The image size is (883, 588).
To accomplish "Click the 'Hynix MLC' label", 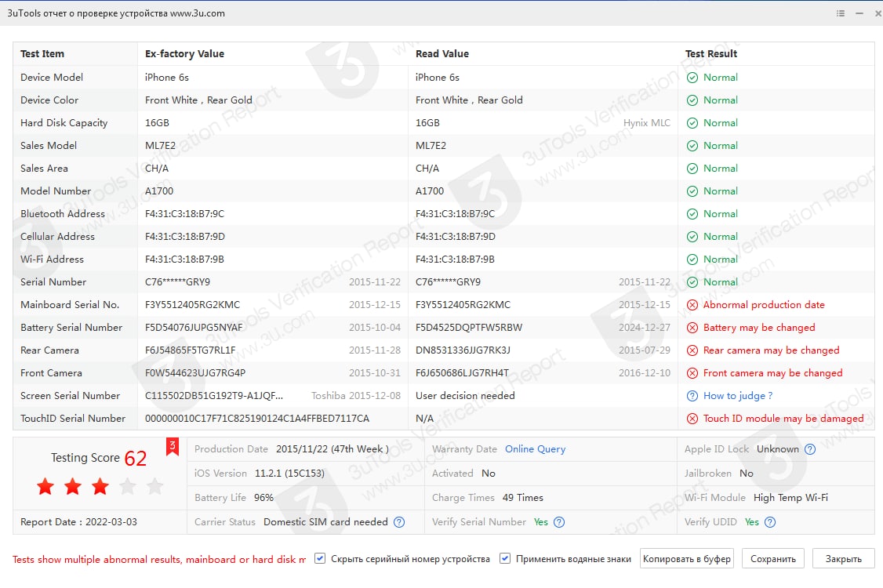I will 646,123.
